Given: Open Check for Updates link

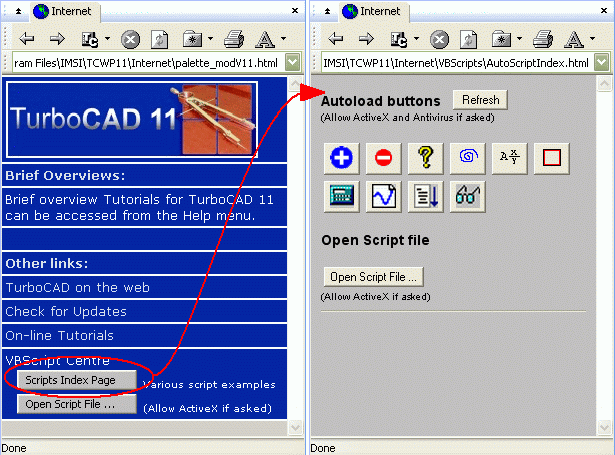Looking at the screenshot, I should click(66, 311).
